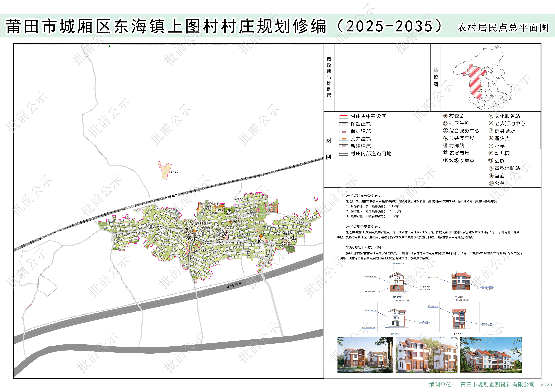The height and width of the screenshot is (392, 555).
Task: Click the rightmost house rendering photo at bottom
Action: click(491, 355)
